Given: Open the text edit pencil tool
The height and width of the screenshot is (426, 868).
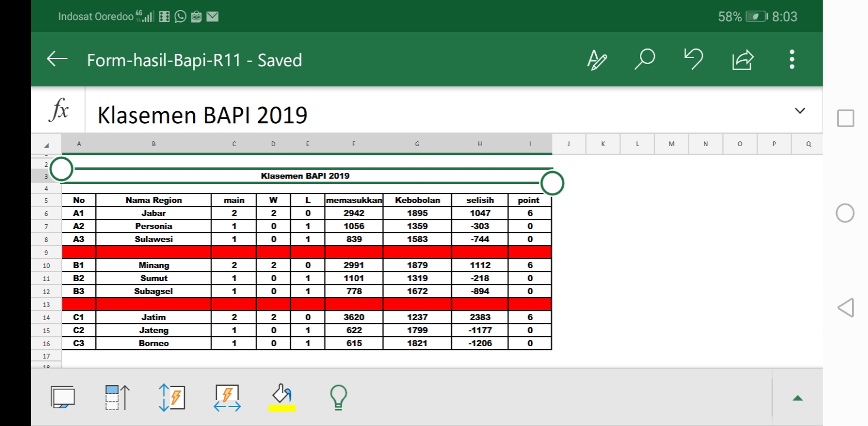Looking at the screenshot, I should [x=597, y=60].
